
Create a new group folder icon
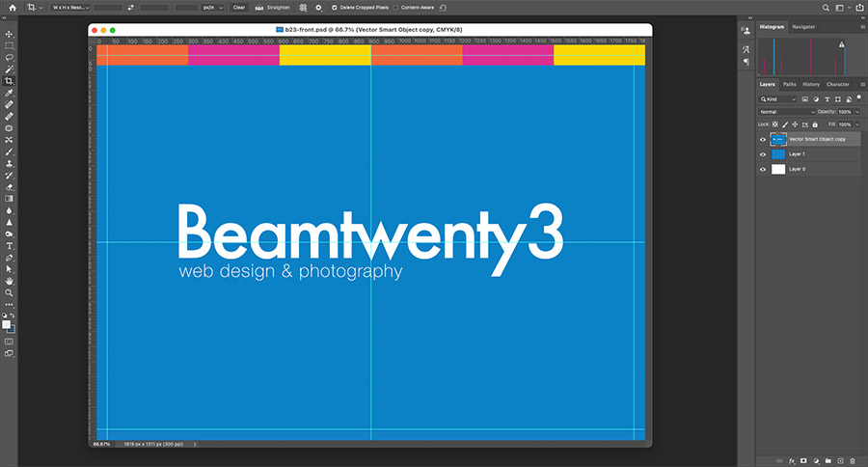pyautogui.click(x=828, y=461)
